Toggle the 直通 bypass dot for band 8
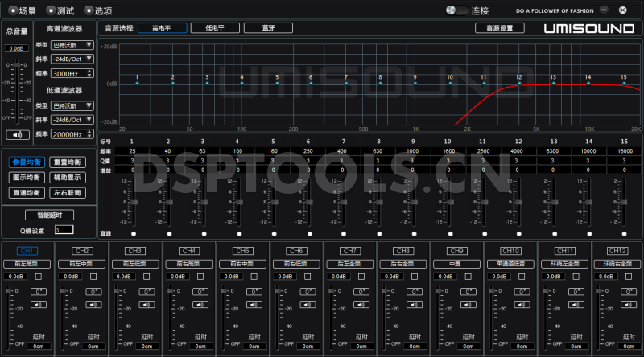 click(x=379, y=234)
